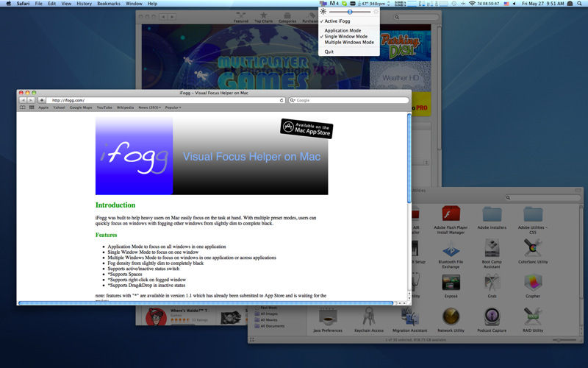This screenshot has width=588, height=368.
Task: Click the menu bar clock Fri May 27
Action: tap(543, 4)
